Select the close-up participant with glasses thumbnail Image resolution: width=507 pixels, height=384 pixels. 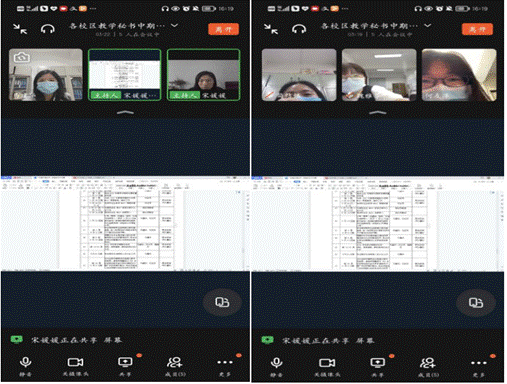pos(459,75)
